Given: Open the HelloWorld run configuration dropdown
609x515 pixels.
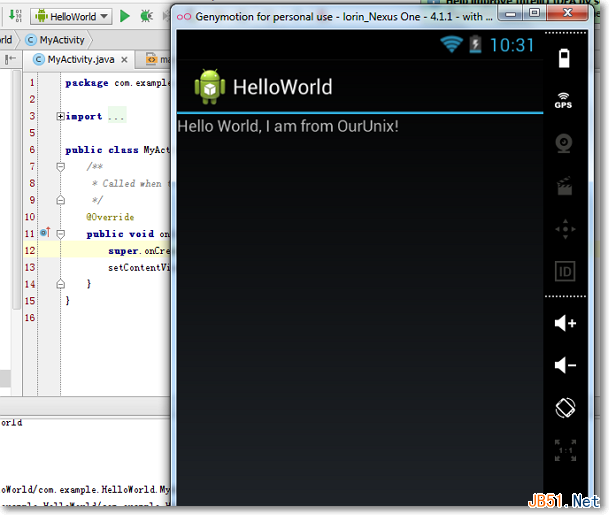Looking at the screenshot, I should click(71, 17).
